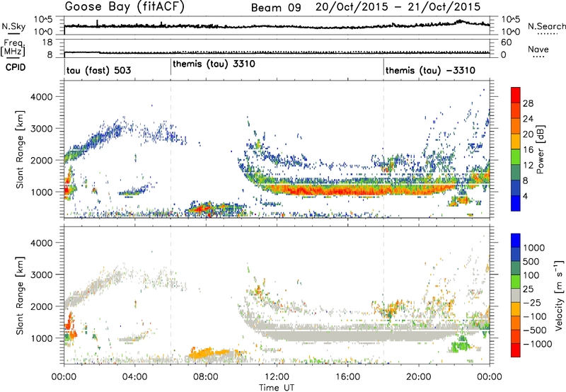The height and width of the screenshot is (392, 566).
Task: Pick the yellow-orange 16–20 dB Power color segment
Action: 516,142
